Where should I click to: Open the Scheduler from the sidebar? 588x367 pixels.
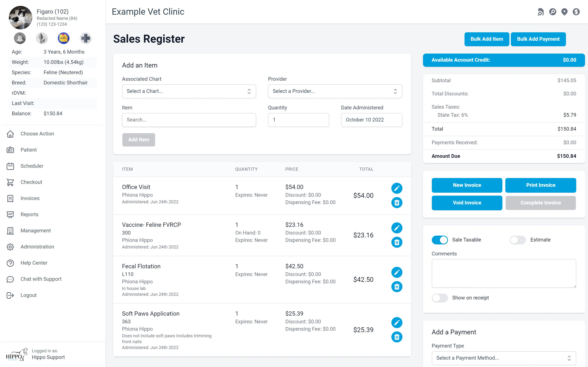click(32, 166)
